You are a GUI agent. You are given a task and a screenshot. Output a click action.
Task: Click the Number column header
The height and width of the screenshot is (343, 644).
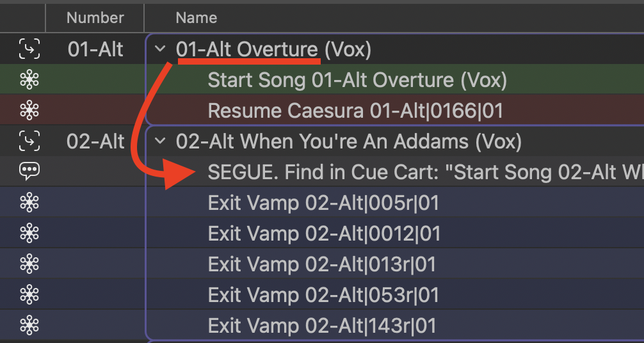pyautogui.click(x=95, y=18)
